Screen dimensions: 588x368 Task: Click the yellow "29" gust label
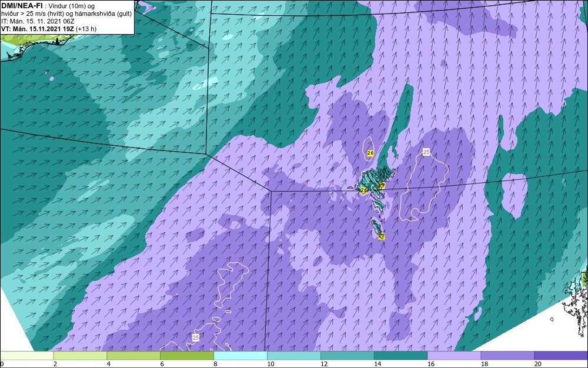[382, 185]
